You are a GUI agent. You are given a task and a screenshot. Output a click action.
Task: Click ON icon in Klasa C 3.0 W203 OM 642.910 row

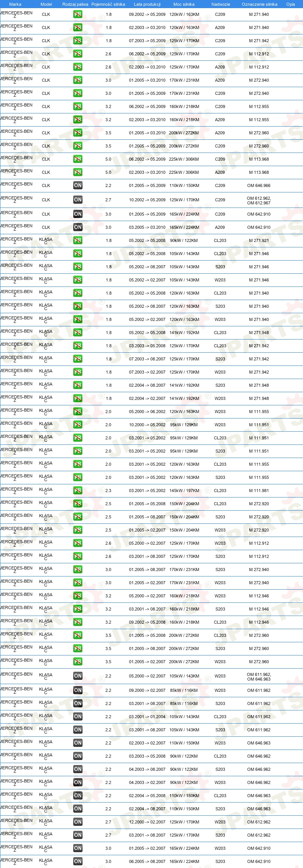tap(78, 848)
